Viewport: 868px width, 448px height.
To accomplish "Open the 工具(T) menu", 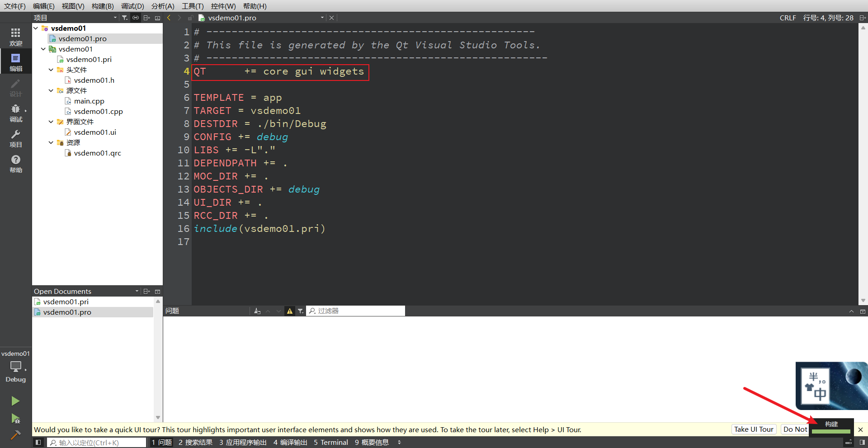I will pyautogui.click(x=193, y=6).
